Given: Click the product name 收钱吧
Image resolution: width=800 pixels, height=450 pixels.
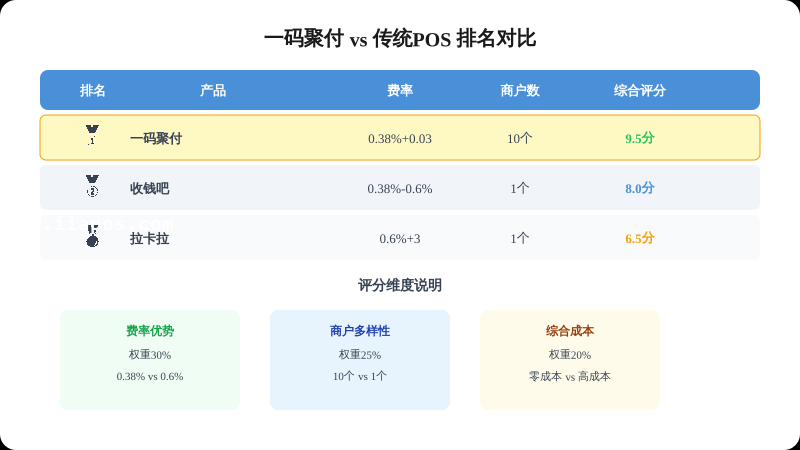Looking at the screenshot, I should tap(149, 188).
